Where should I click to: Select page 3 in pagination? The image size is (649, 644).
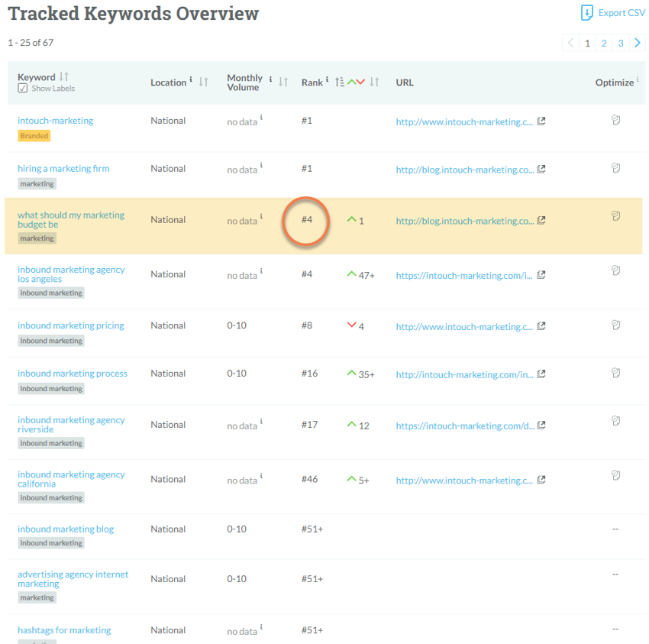point(621,43)
